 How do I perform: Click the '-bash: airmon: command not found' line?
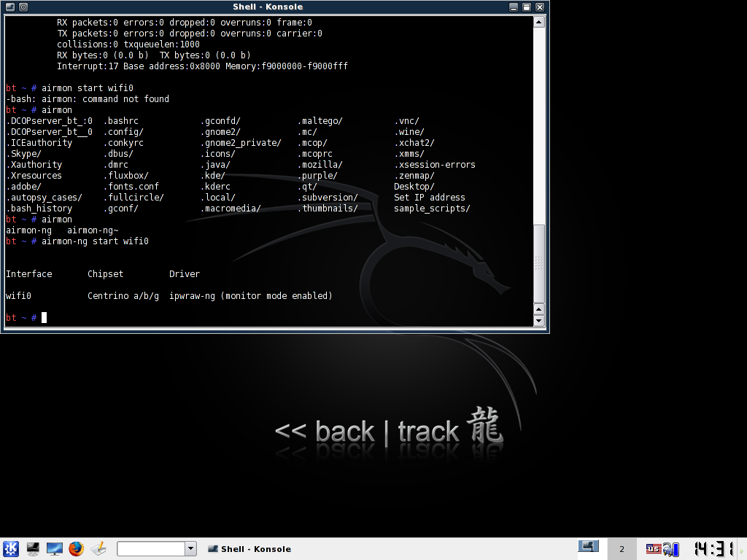88,98
